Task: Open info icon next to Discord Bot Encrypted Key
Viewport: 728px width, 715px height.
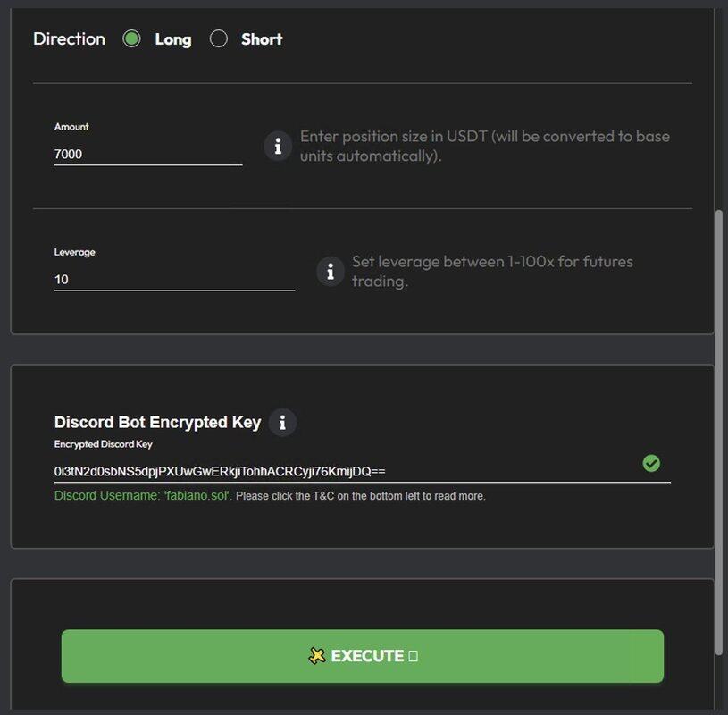Action: point(282,422)
